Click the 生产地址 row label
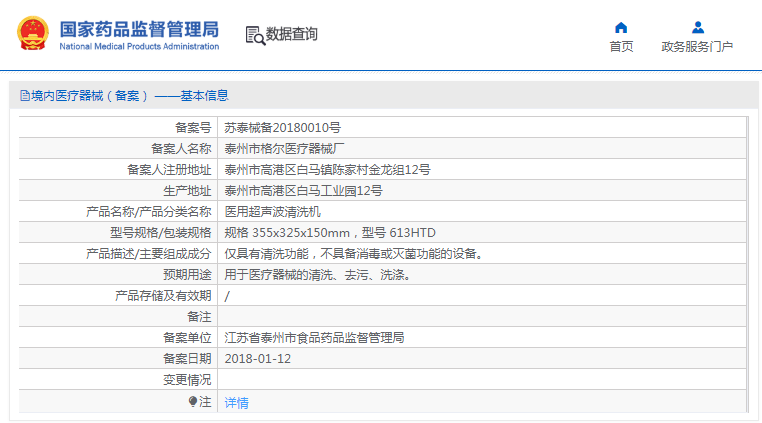 pos(187,191)
